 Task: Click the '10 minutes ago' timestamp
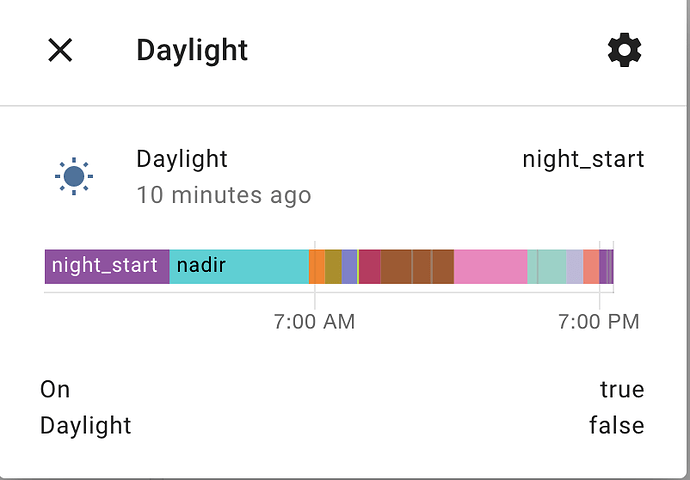coord(223,195)
